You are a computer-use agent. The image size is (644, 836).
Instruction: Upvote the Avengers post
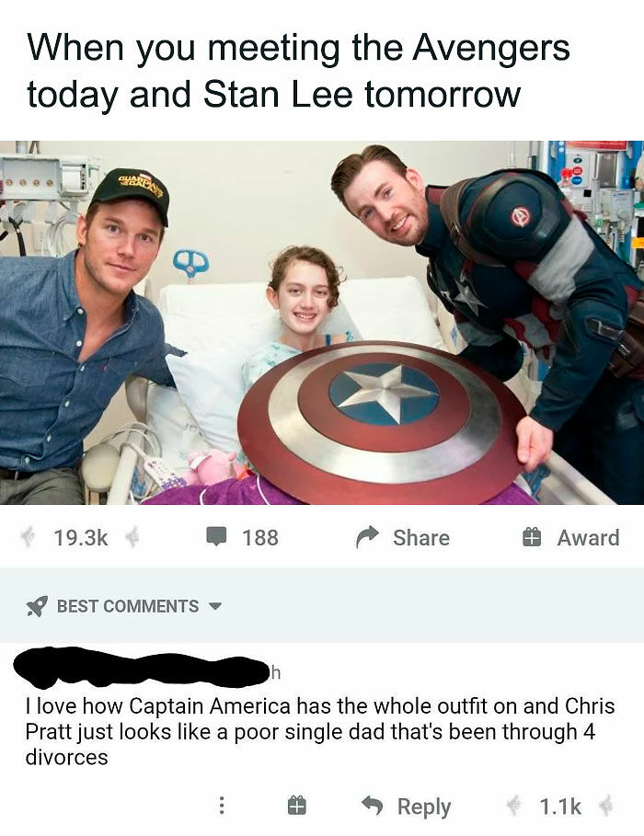click(x=28, y=537)
